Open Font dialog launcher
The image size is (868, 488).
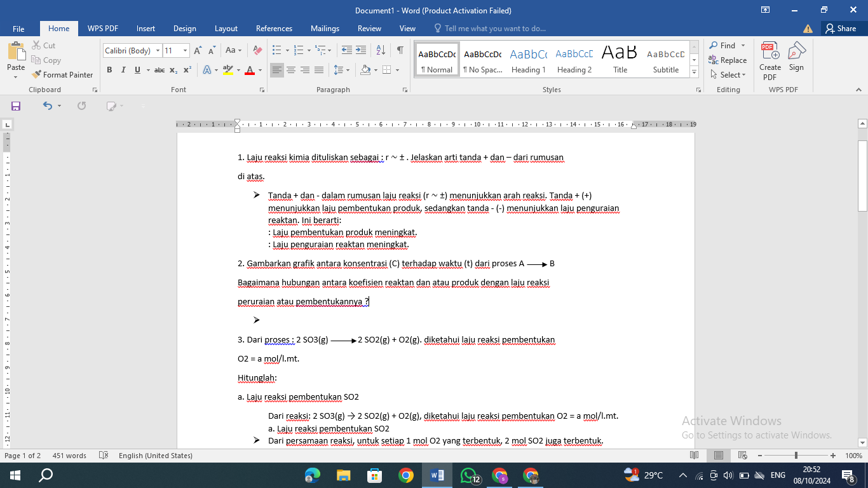click(x=262, y=90)
